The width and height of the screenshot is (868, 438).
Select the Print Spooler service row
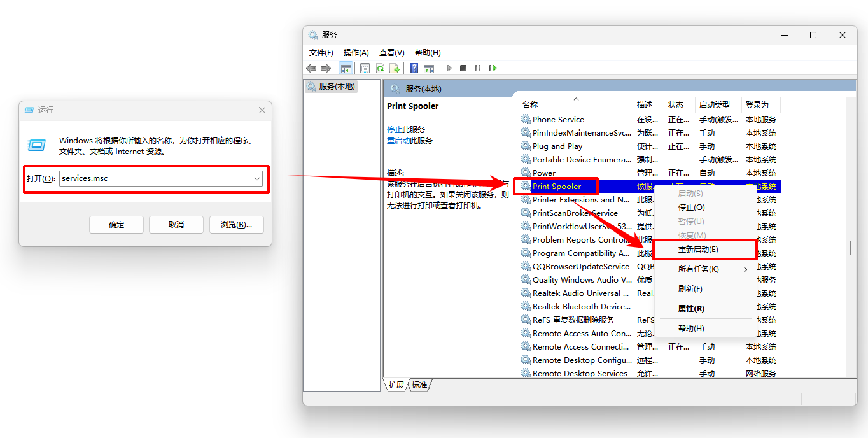click(650, 187)
